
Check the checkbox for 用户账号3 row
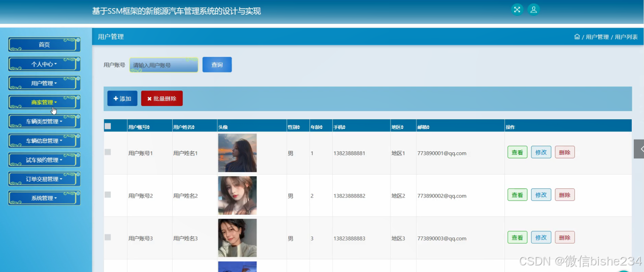coord(108,237)
